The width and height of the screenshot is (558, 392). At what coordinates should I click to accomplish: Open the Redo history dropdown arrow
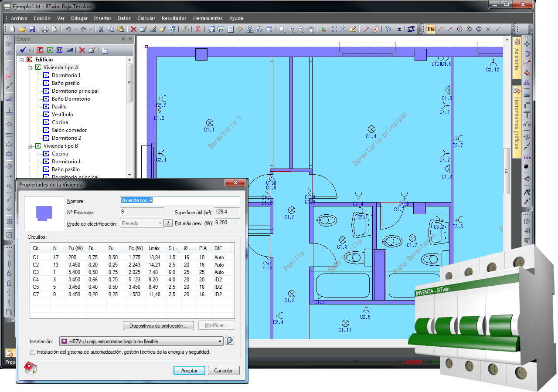pos(91,29)
